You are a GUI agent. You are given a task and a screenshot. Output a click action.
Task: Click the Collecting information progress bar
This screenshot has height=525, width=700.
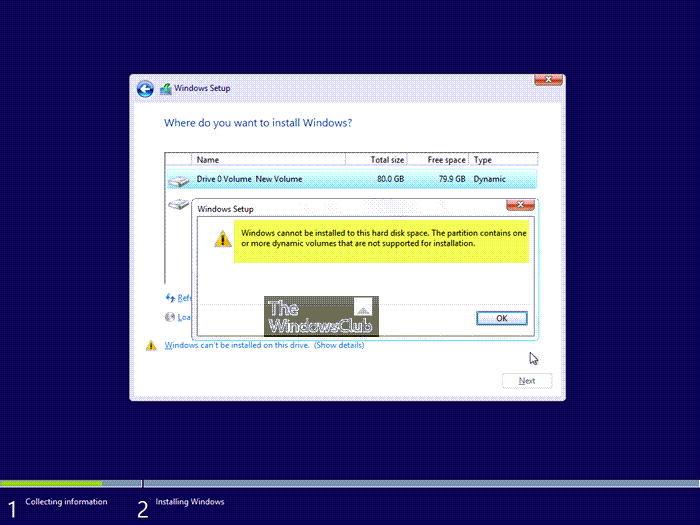[x=71, y=483]
